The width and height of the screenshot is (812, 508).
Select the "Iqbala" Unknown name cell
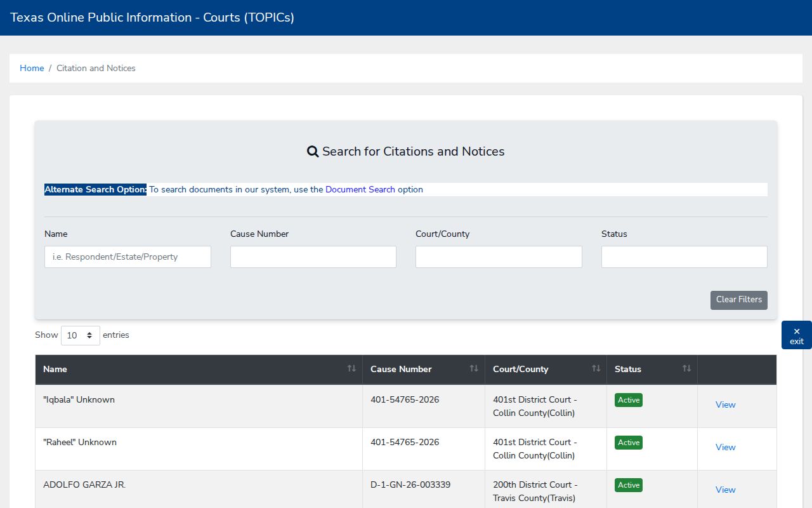coord(199,406)
